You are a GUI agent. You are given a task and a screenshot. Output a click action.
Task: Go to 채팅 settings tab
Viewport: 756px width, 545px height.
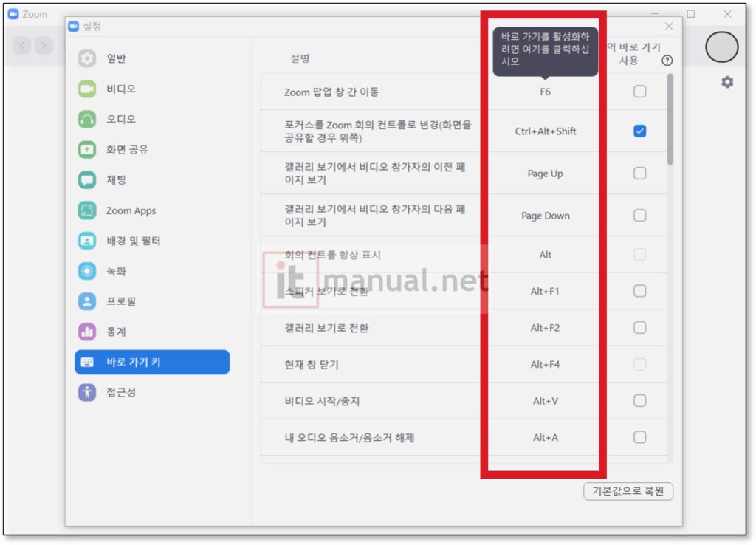click(x=152, y=180)
